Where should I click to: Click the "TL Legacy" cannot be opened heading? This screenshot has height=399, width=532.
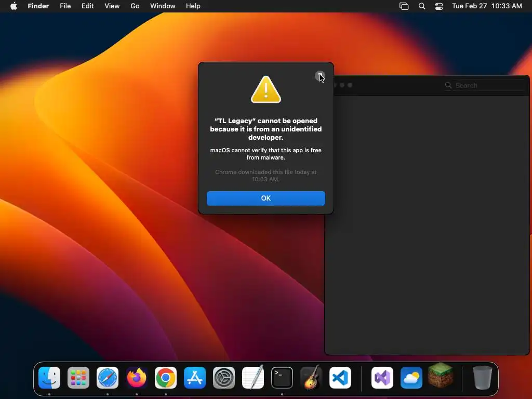[x=265, y=129]
